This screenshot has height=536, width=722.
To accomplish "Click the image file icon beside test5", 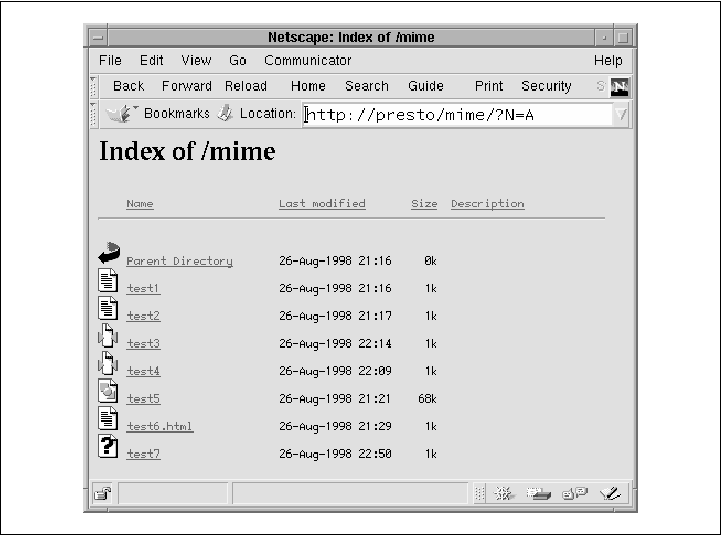I will 108,393.
